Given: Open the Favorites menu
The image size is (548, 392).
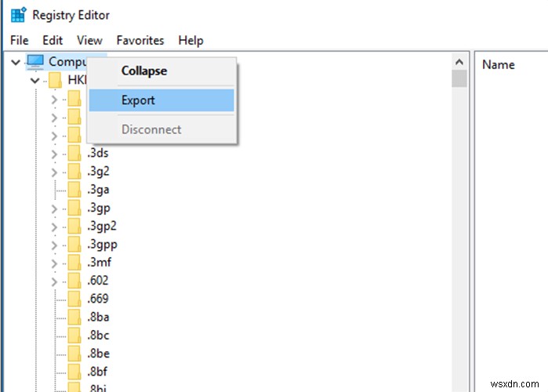Looking at the screenshot, I should 140,41.
